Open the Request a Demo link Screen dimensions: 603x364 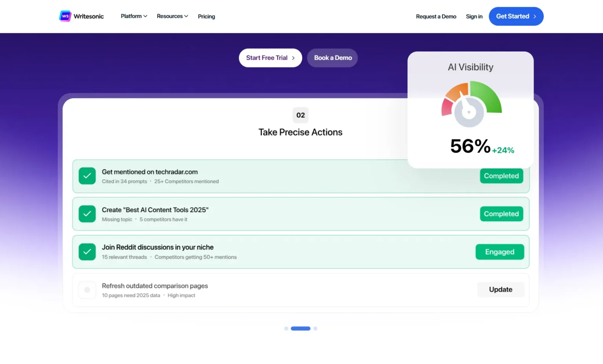coord(436,16)
